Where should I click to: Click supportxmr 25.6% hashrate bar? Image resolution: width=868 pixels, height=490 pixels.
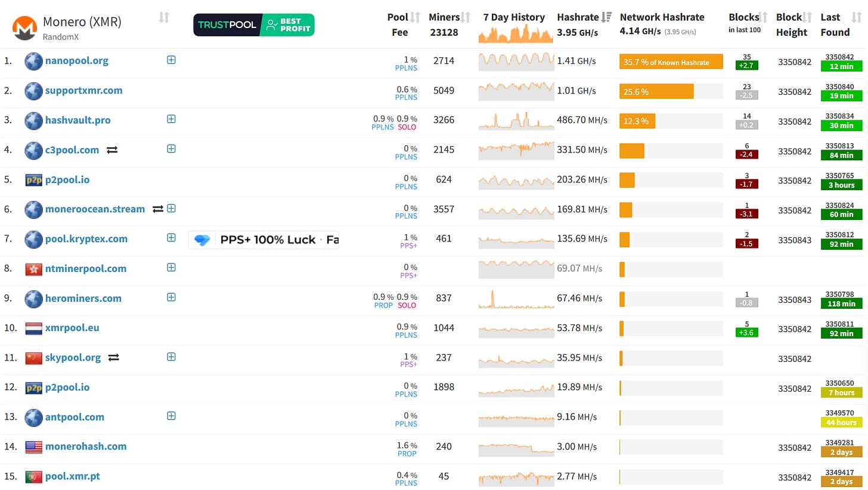point(656,91)
